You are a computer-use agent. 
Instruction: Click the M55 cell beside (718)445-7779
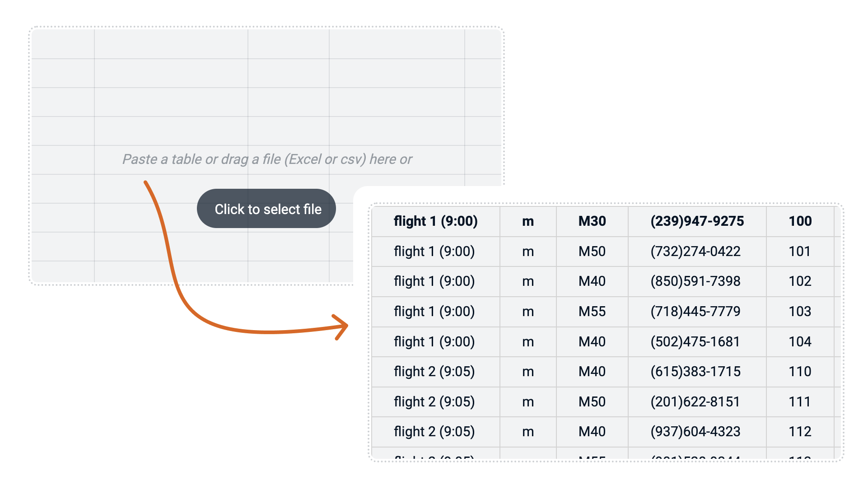[x=592, y=312]
